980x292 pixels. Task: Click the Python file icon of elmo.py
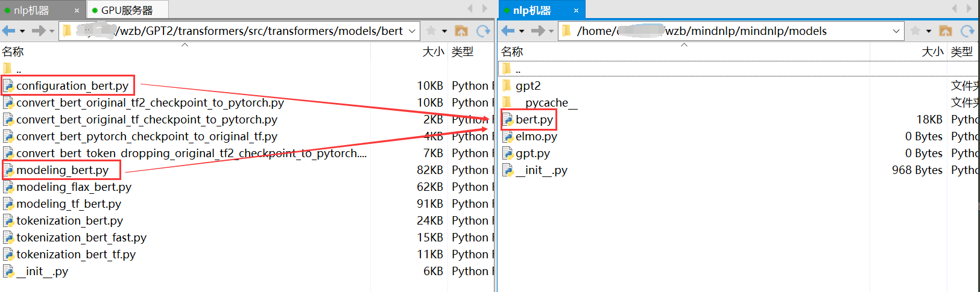tap(508, 137)
